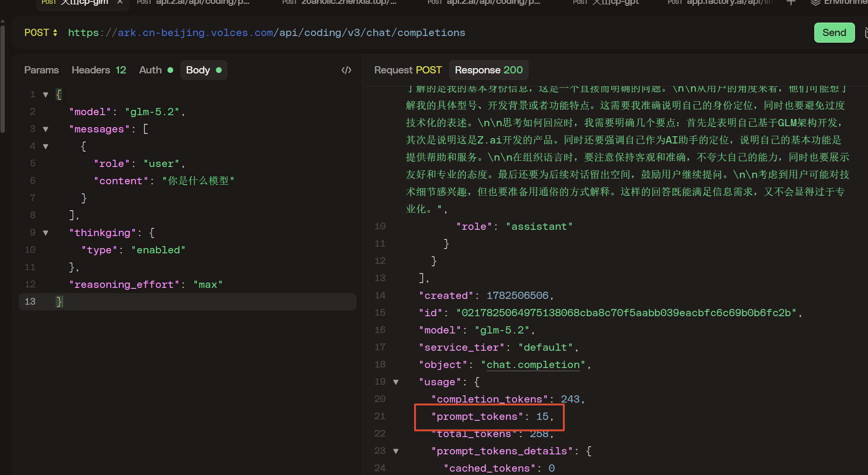Switch to the Request POST tab
The width and height of the screenshot is (868, 475).
408,70
